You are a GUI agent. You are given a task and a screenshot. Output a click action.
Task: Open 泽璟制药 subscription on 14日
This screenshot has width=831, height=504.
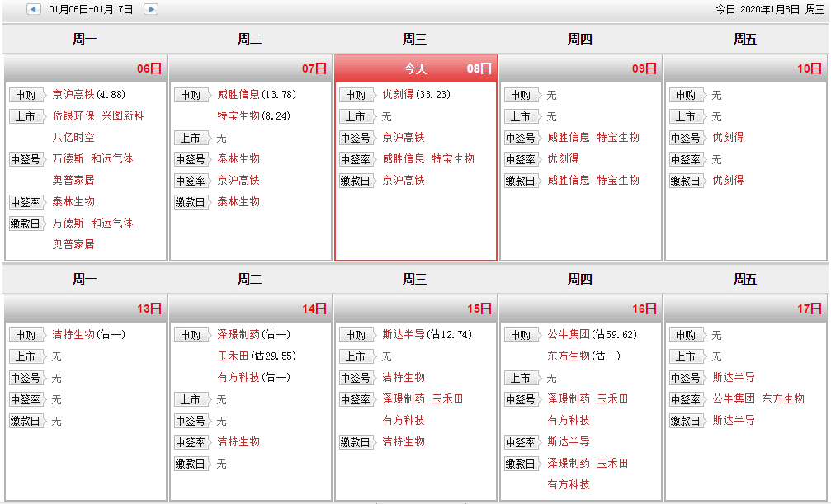click(x=238, y=334)
